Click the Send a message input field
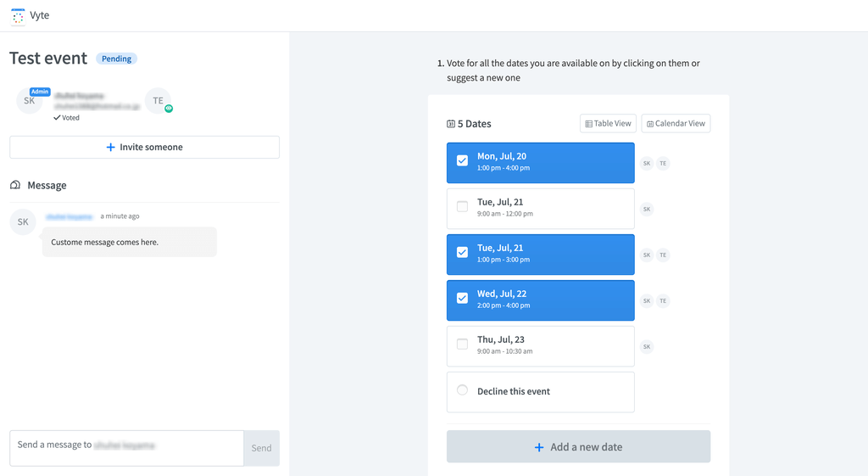 click(x=127, y=448)
